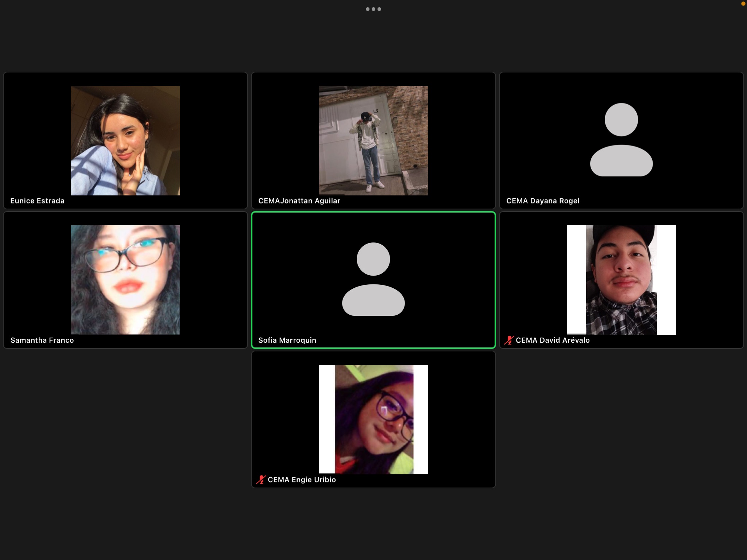This screenshot has width=747, height=560.
Task: Select David Arévalo's profile photo
Action: 621,280
